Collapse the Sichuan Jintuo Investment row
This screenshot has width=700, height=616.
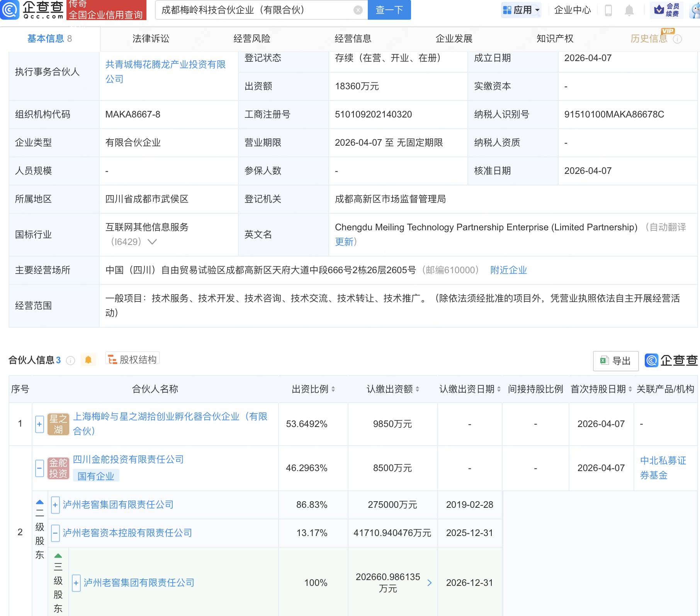(x=39, y=468)
